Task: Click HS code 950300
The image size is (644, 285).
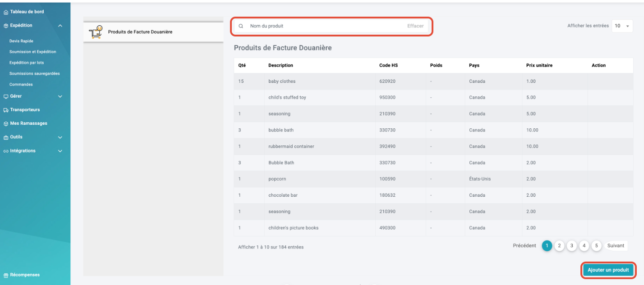Action: (387, 98)
